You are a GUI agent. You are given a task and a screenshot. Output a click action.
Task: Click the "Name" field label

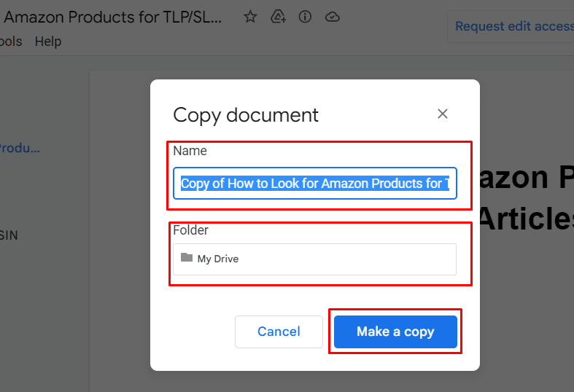[190, 151]
